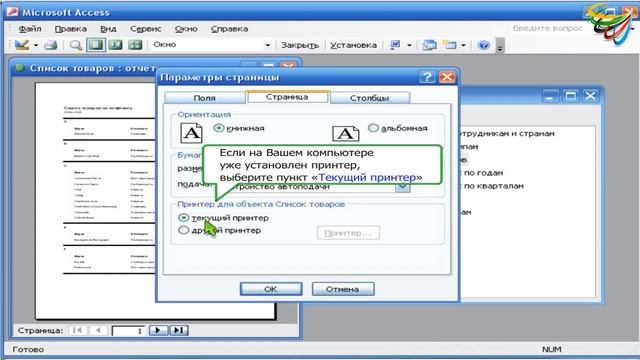Switch to one page preview

tap(96, 45)
